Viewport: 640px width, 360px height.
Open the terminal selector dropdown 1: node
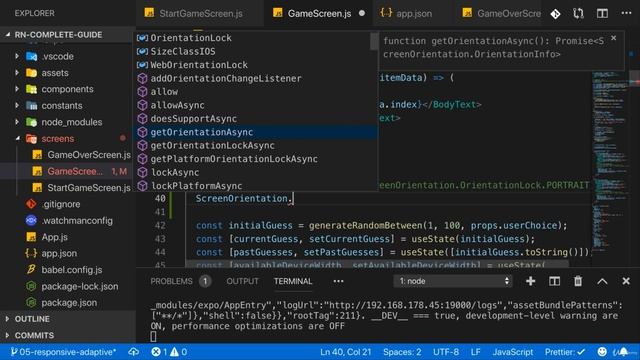454,281
